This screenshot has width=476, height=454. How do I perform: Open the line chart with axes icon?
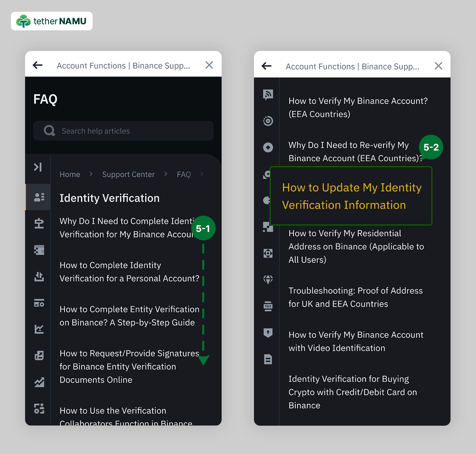point(39,329)
